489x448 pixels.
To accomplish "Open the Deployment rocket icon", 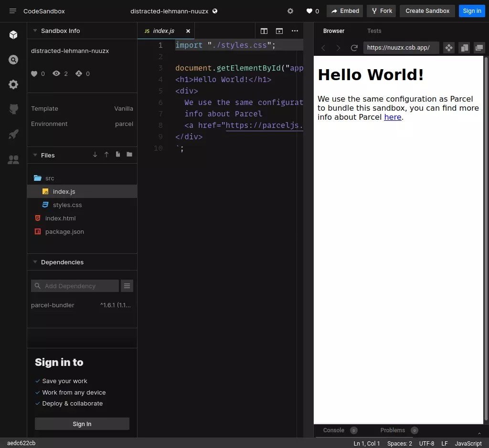I will click(13, 134).
